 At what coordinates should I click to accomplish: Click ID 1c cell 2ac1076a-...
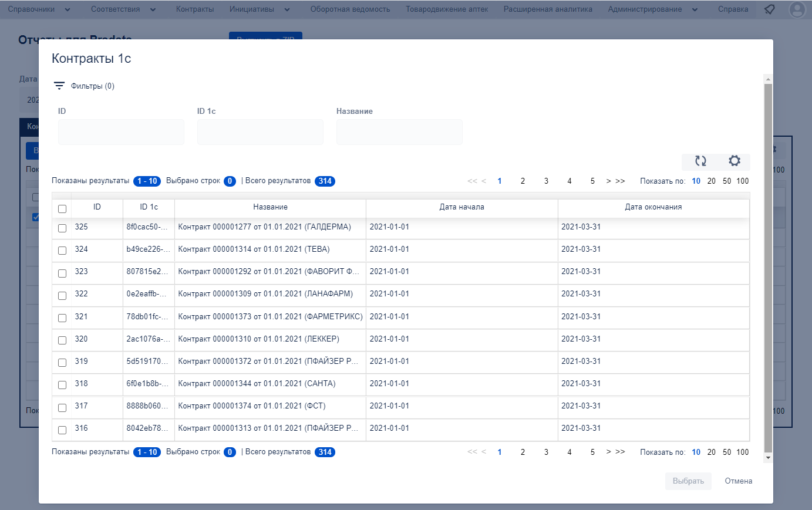[x=149, y=339]
